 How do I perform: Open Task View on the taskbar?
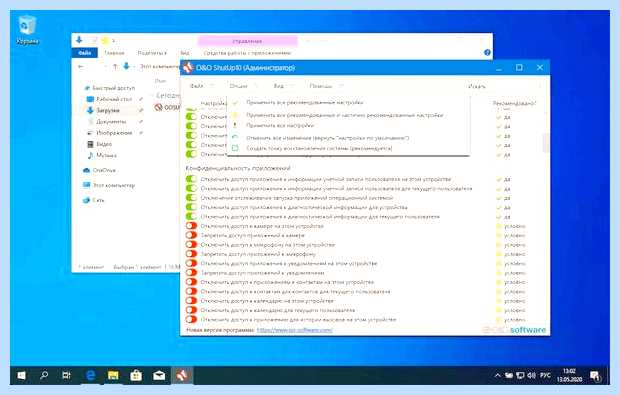coord(66,375)
